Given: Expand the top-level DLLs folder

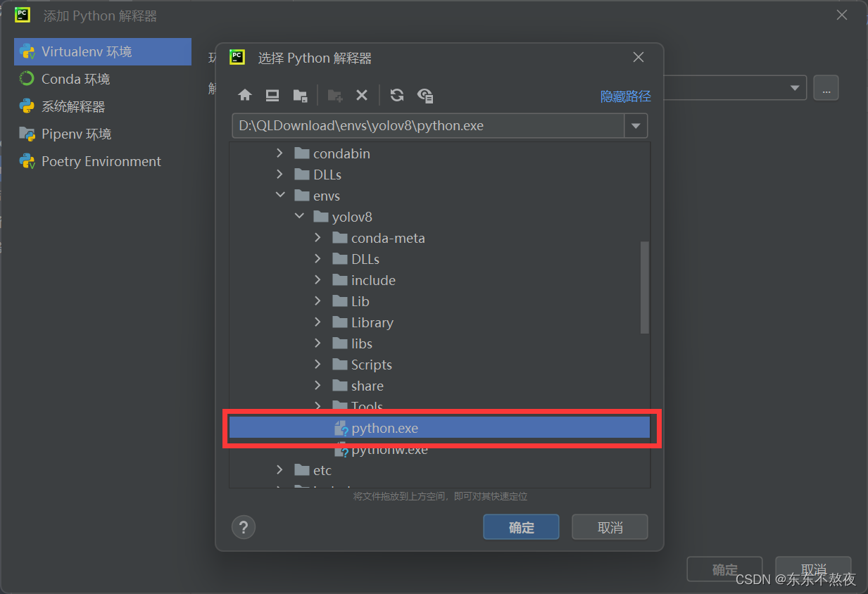Looking at the screenshot, I should pos(279,175).
